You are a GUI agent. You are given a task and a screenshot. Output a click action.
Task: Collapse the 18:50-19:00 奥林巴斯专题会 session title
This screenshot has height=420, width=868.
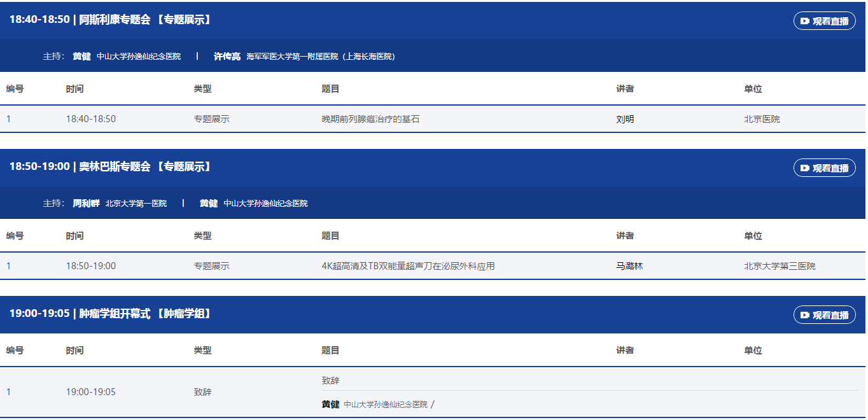pyautogui.click(x=110, y=167)
